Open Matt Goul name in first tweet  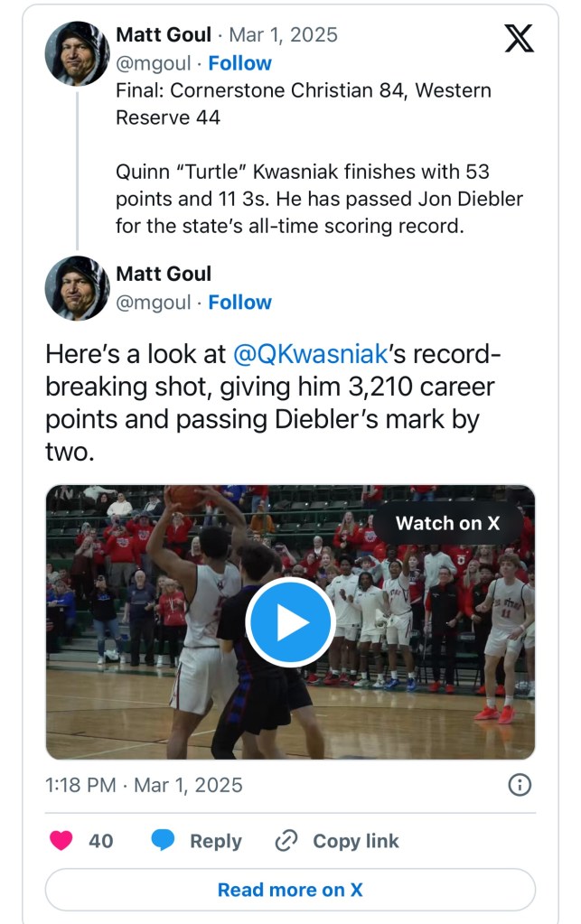tap(164, 35)
